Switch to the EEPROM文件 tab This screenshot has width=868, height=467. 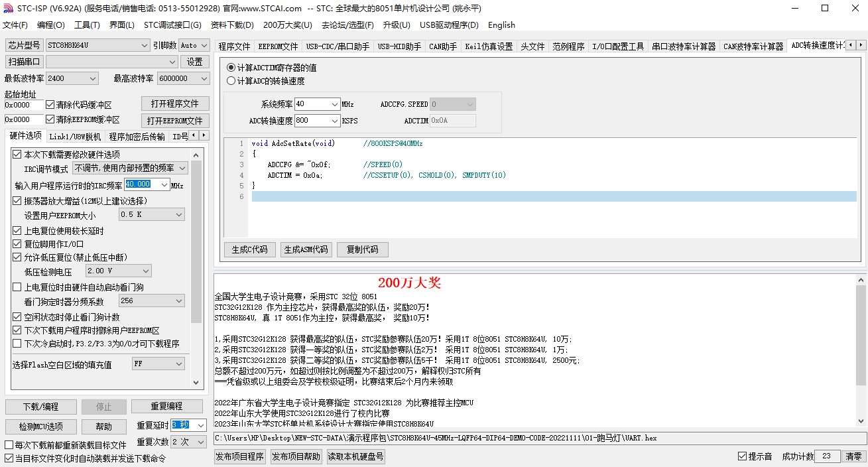click(x=278, y=46)
